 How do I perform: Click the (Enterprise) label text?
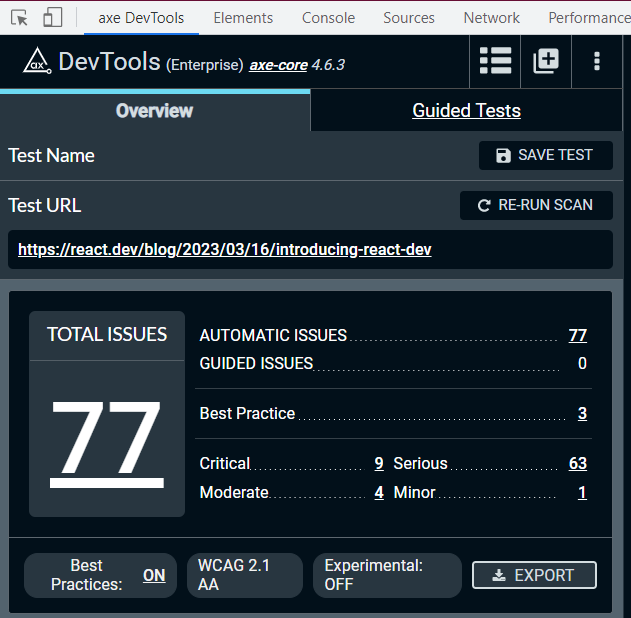[205, 65]
